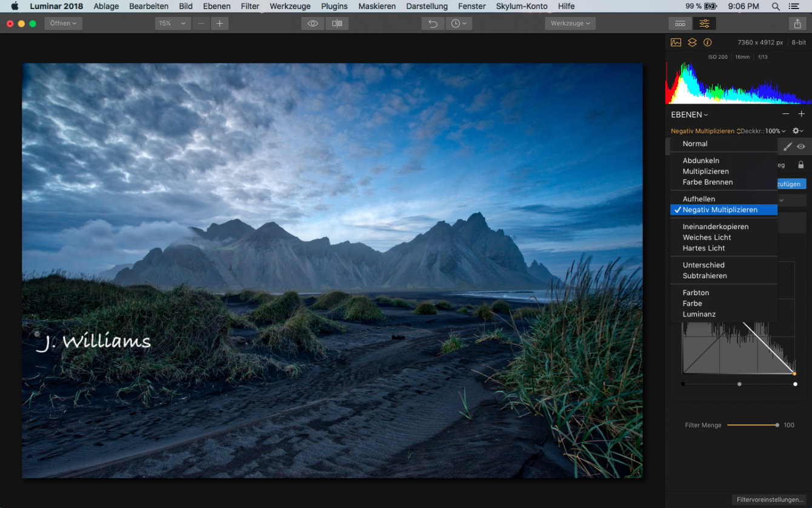Image resolution: width=812 pixels, height=508 pixels.
Task: Open the Filter menu
Action: (250, 6)
